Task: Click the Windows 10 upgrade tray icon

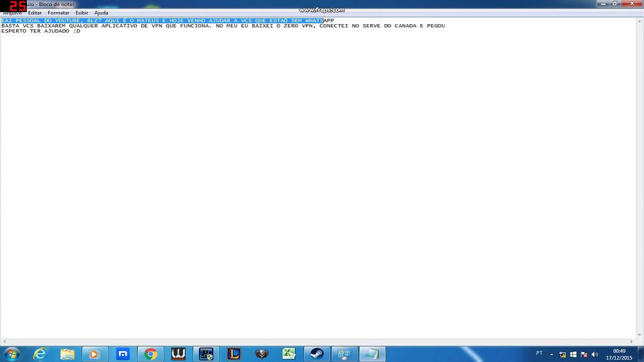Action: (573, 354)
